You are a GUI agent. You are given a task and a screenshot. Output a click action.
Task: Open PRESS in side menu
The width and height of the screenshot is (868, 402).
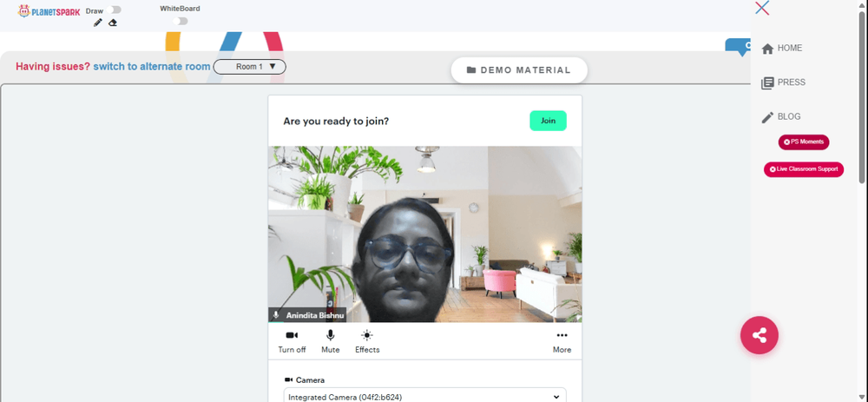coord(784,82)
